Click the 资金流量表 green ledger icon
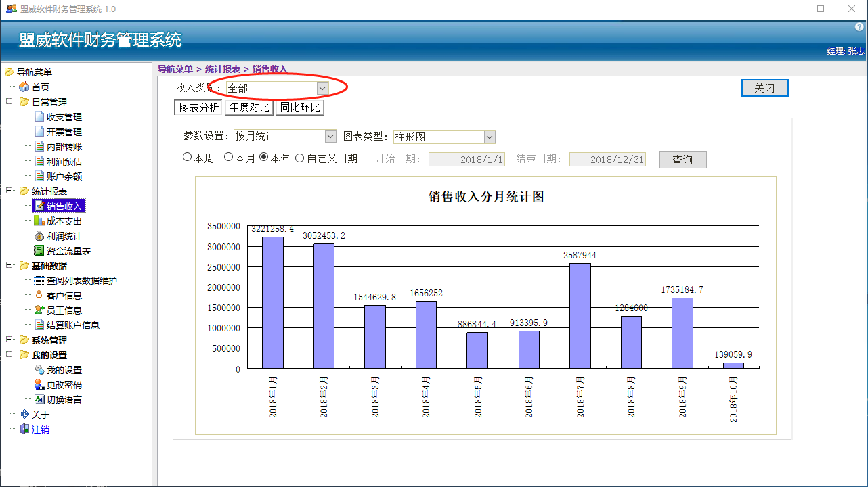Viewport: 868px width, 487px height. 39,251
